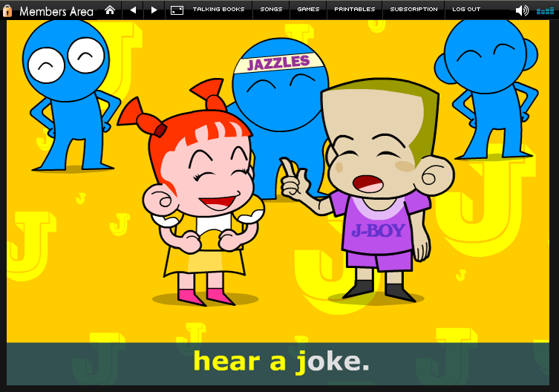The width and height of the screenshot is (559, 392).
Task: Click the Members Area label
Action: pyautogui.click(x=56, y=11)
